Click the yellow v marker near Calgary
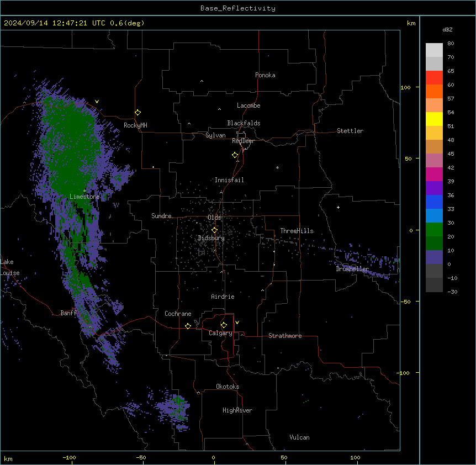This screenshot has height=465, width=476. click(237, 323)
